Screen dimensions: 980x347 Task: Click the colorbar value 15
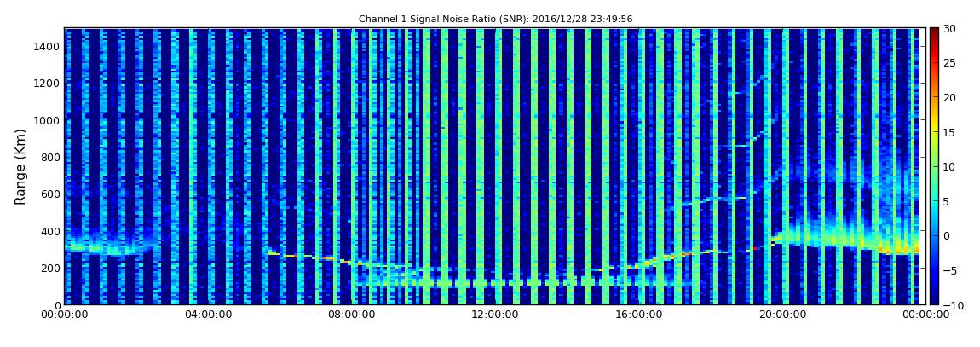(x=950, y=132)
